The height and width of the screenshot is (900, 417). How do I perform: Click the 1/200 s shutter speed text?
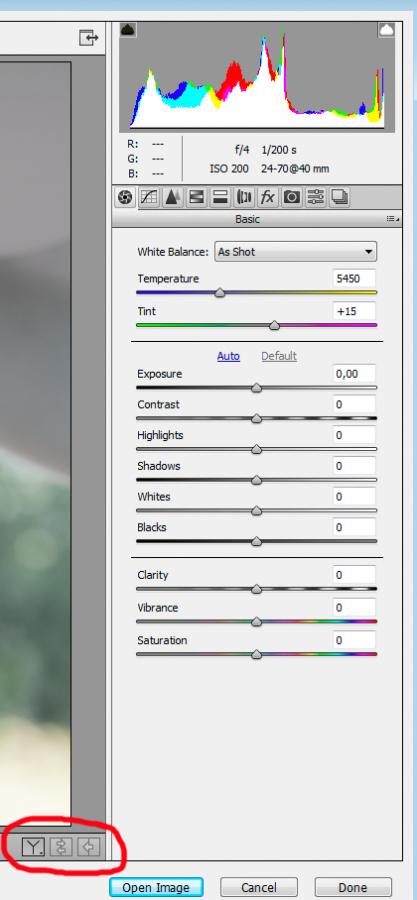pyautogui.click(x=279, y=150)
